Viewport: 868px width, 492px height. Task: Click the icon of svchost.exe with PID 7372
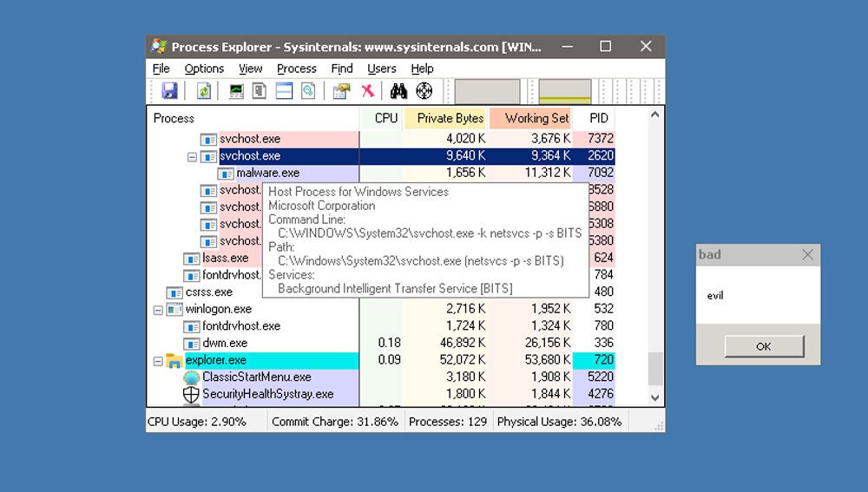coord(208,140)
